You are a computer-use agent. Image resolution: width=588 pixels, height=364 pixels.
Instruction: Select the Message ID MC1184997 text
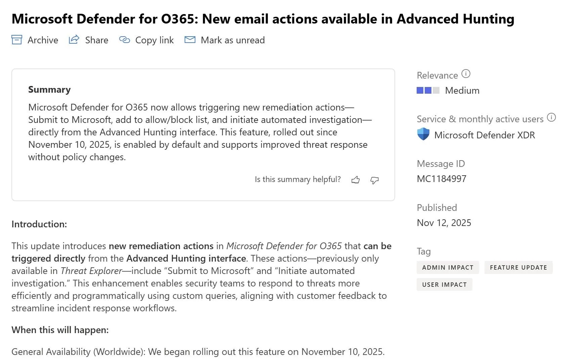click(442, 179)
